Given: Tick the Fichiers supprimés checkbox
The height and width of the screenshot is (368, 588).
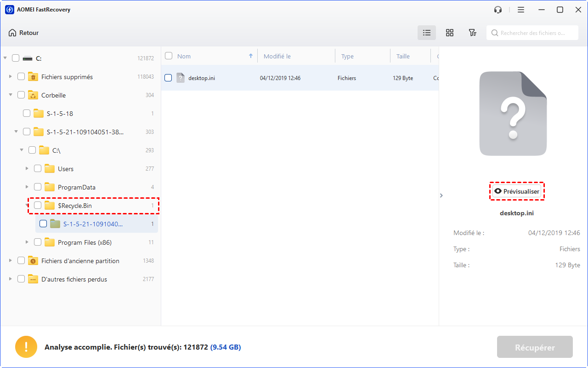Looking at the screenshot, I should click(x=21, y=77).
